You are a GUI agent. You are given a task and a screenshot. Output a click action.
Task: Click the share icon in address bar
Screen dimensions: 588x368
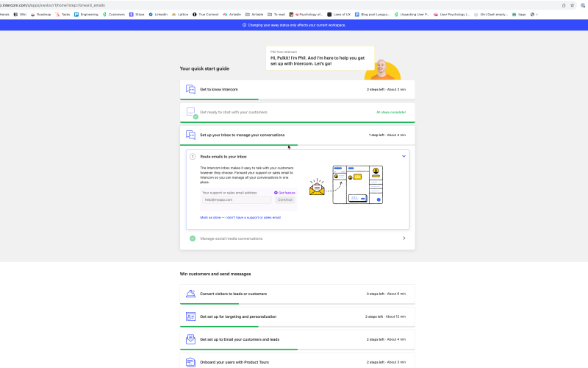[x=564, y=5]
